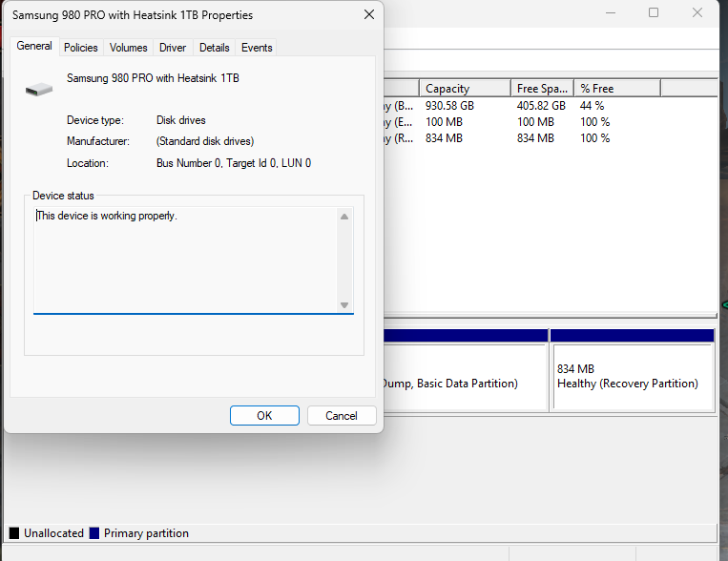Screen dimensions: 728x561
Task: Click device status scroll down arrow
Action: 344,305
